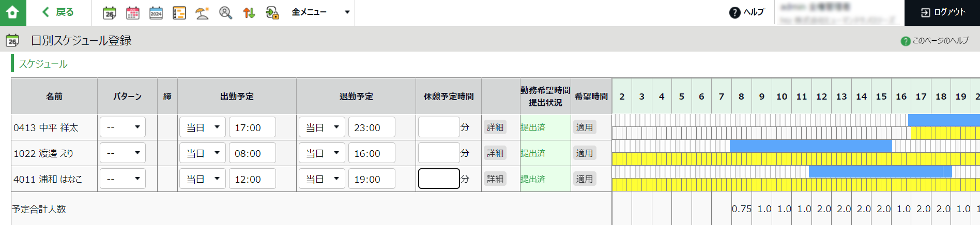Open the daily calendar icon showing 26
The image size is (980, 225).
click(110, 13)
